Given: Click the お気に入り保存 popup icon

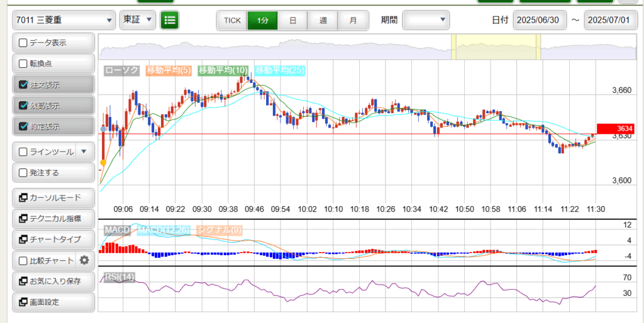Looking at the screenshot, I should 23,282.
